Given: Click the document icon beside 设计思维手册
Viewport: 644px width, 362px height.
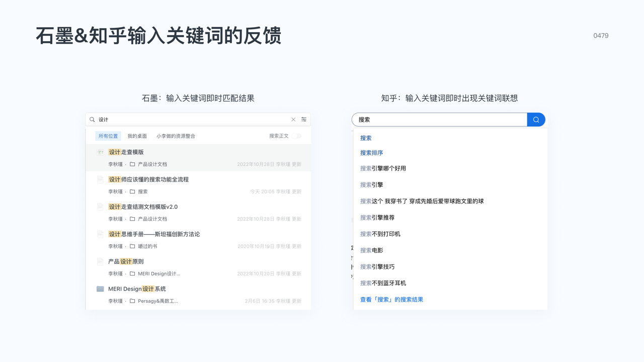Looking at the screenshot, I should pos(100,234).
